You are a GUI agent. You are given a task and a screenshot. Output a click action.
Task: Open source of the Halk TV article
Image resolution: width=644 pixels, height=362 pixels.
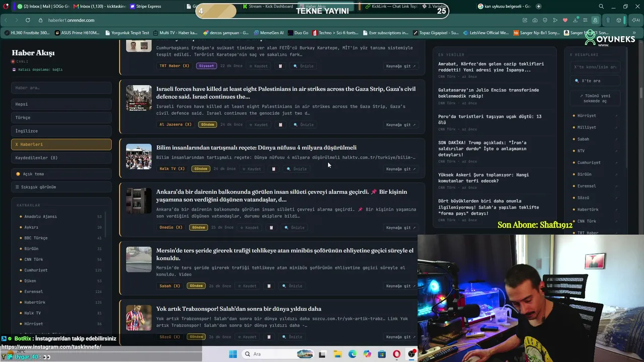pos(401,169)
